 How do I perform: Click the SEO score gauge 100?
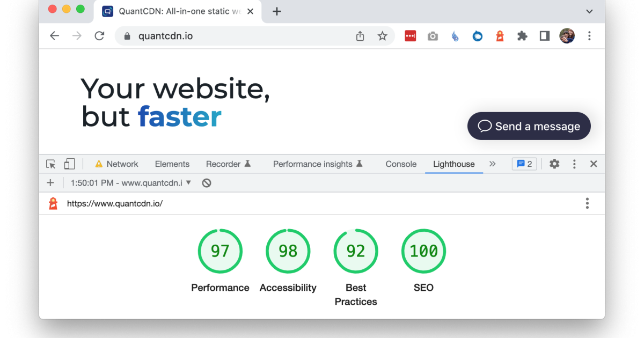(x=423, y=251)
